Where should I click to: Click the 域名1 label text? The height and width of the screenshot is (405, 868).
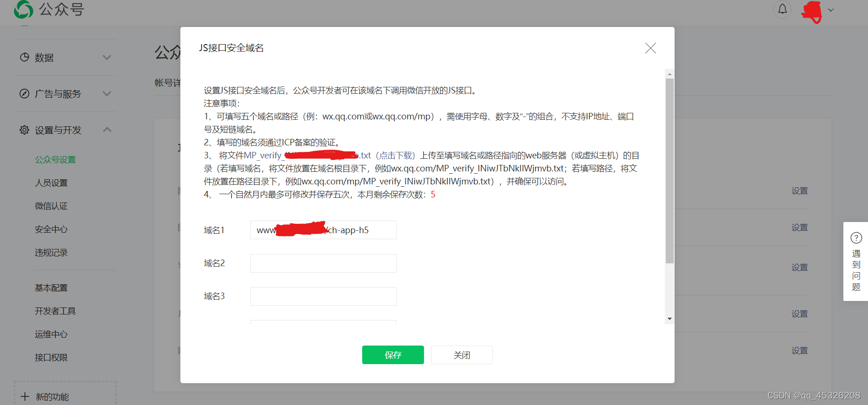tap(214, 230)
